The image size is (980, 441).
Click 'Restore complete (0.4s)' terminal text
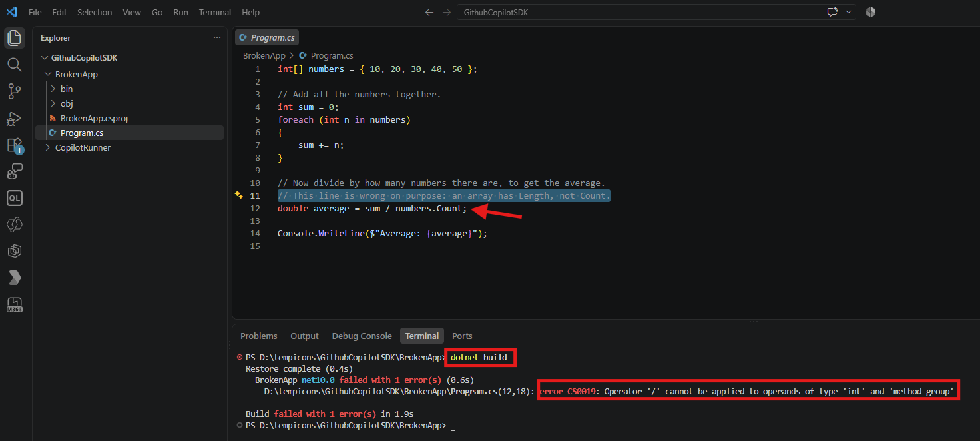[x=299, y=368]
